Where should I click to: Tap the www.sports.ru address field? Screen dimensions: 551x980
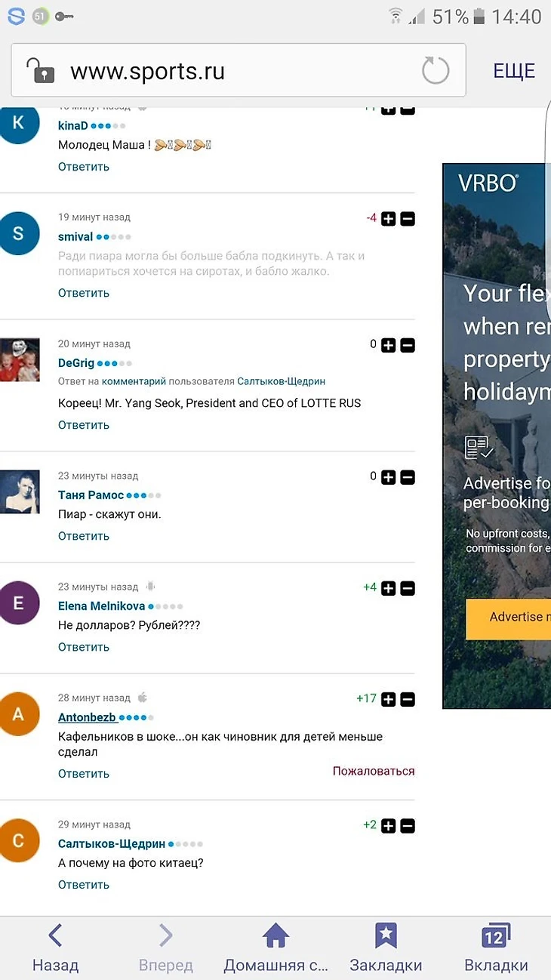[x=226, y=71]
